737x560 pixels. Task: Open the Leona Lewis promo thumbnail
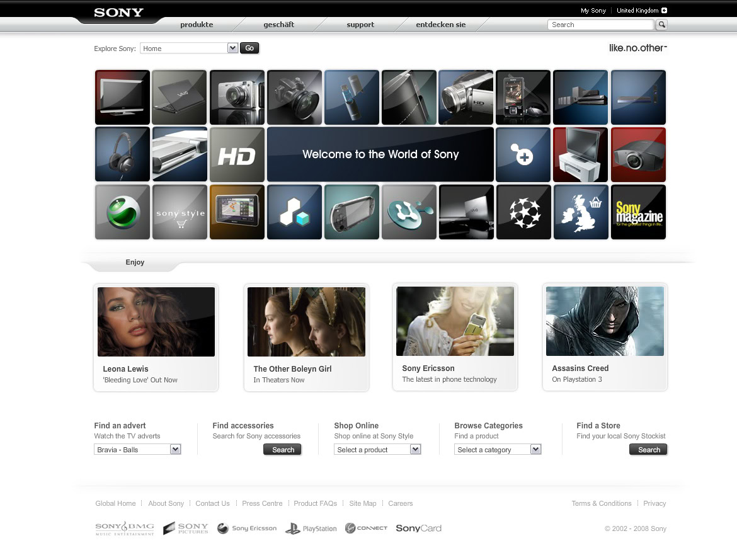[156, 322]
